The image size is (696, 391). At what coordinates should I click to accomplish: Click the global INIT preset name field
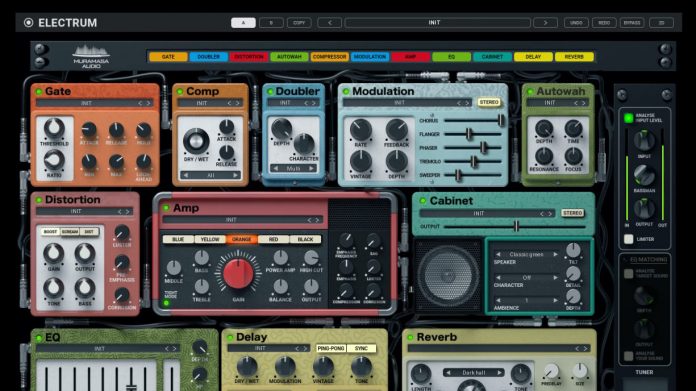(x=438, y=23)
